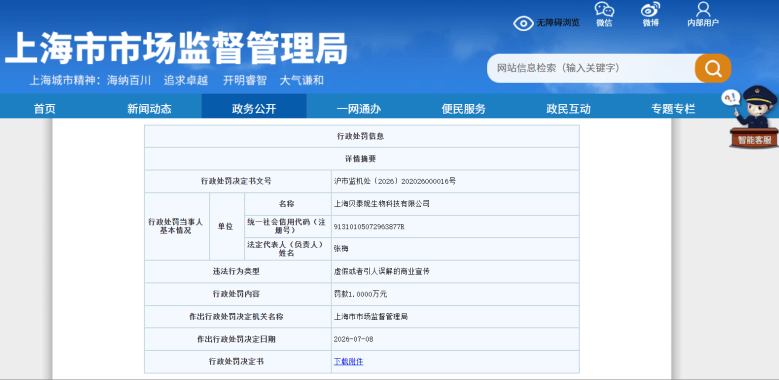Click the 行政处罚当事人基本情况 label cell

(x=177, y=227)
